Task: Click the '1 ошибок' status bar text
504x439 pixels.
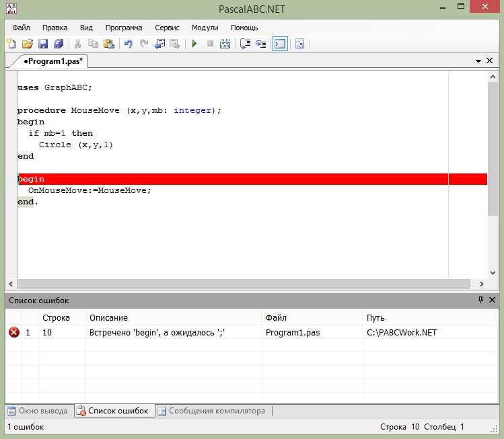Action: coord(26,427)
